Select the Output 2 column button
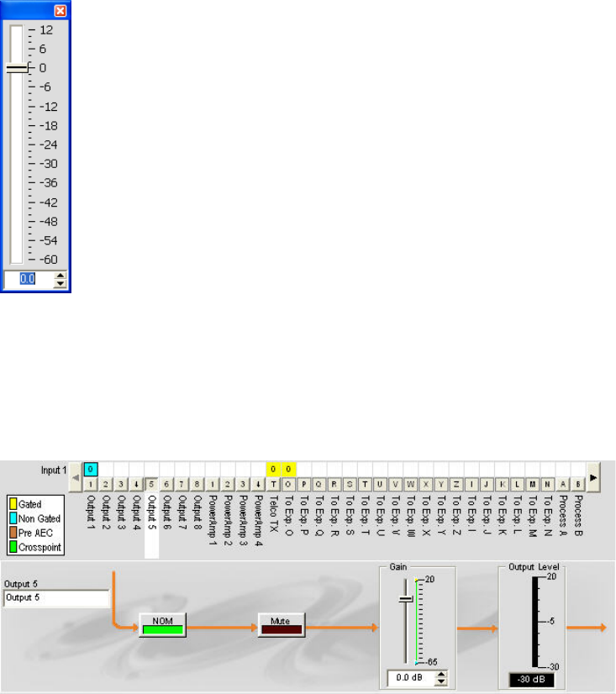Viewport: 616px width, 694px height. pos(105,484)
